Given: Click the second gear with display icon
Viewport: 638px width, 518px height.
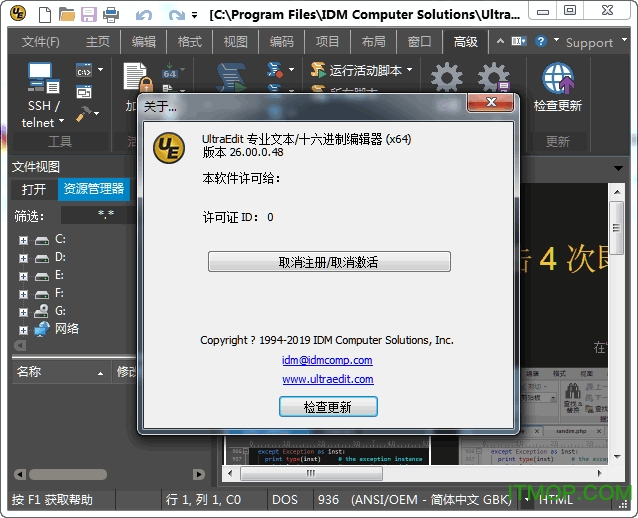Looking at the screenshot, I should coord(493,77).
